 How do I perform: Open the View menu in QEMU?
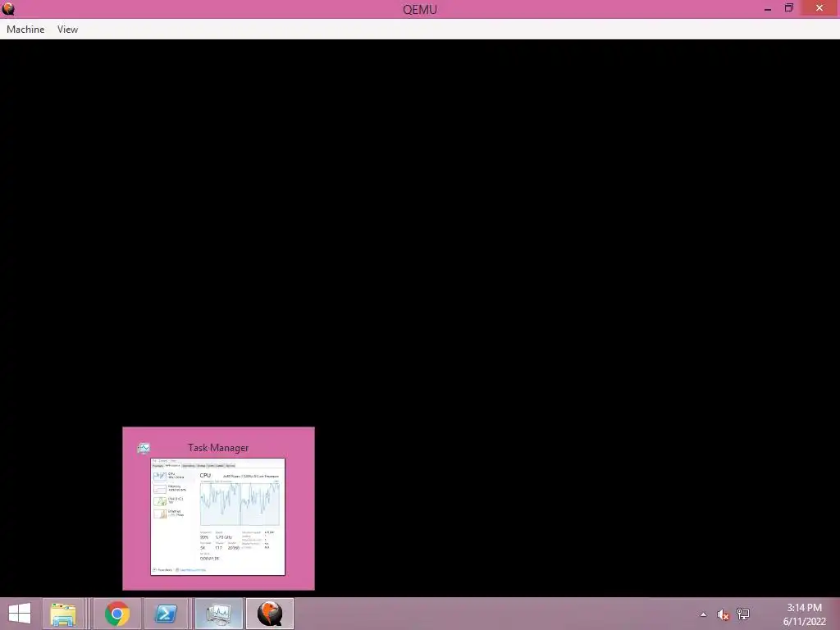(67, 30)
